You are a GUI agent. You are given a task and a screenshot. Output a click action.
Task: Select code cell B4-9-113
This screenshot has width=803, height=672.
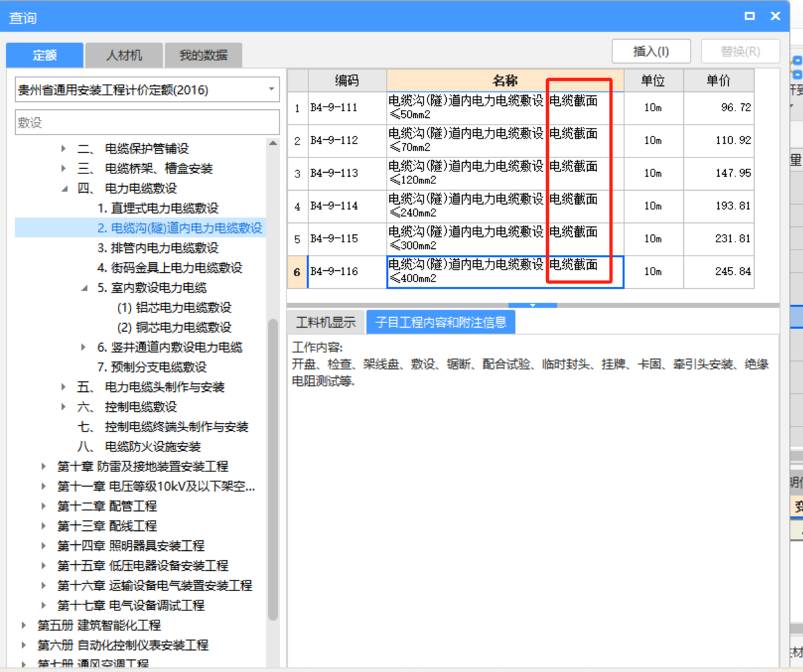347,173
